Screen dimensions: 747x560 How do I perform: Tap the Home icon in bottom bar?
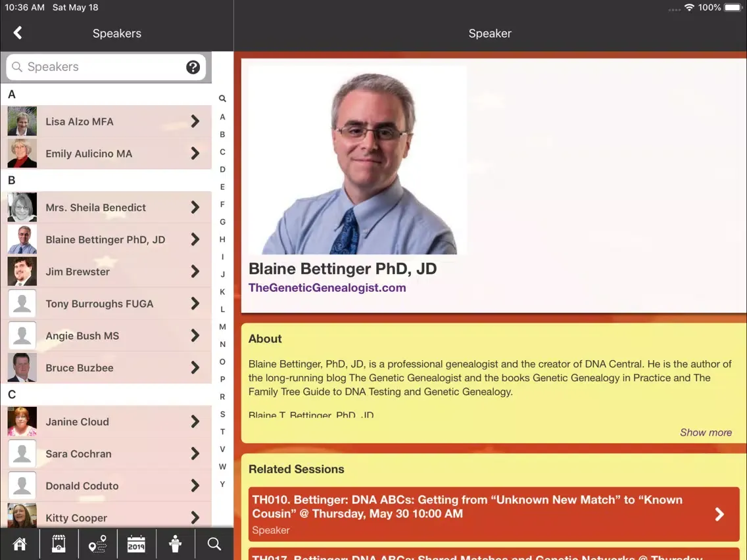pyautogui.click(x=20, y=544)
